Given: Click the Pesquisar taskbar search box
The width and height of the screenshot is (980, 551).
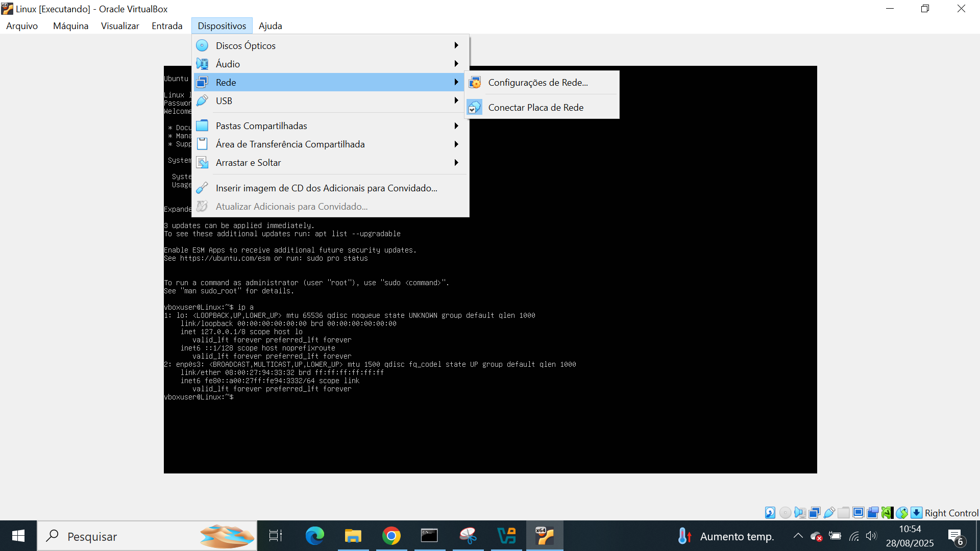Looking at the screenshot, I should 147,536.
